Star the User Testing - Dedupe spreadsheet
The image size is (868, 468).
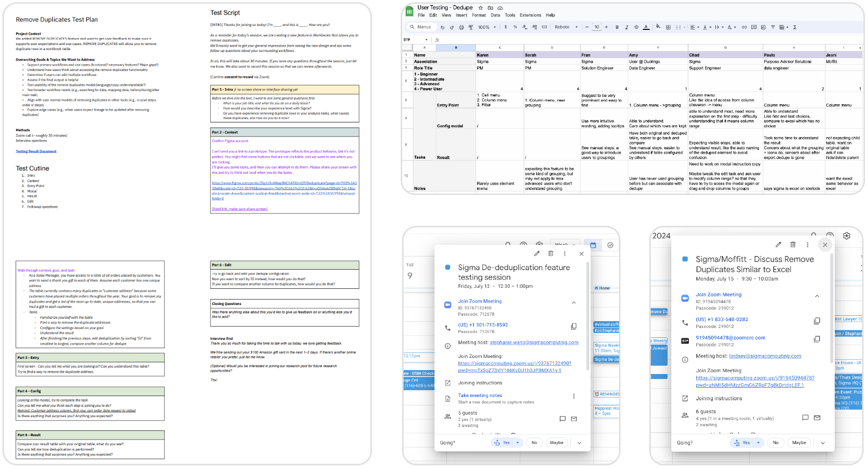point(480,8)
